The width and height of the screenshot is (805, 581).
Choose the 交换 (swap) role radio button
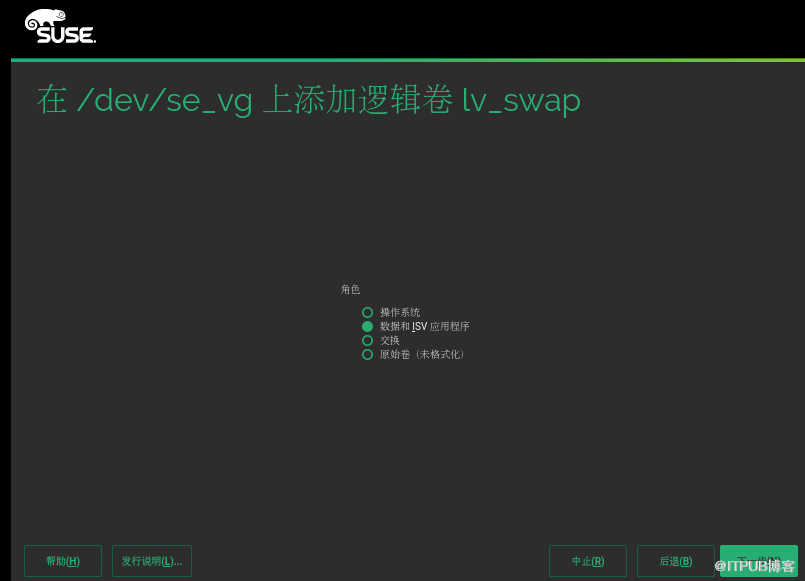367,340
